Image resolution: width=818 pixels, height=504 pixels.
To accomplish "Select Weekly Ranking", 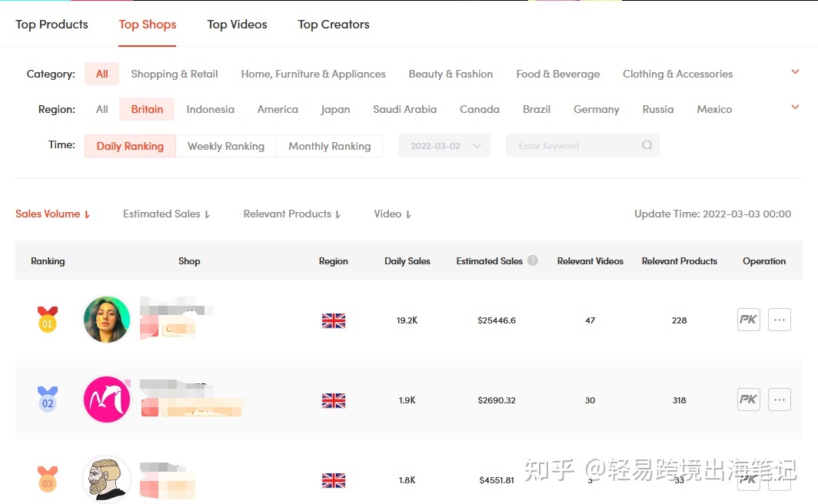I will pyautogui.click(x=226, y=145).
